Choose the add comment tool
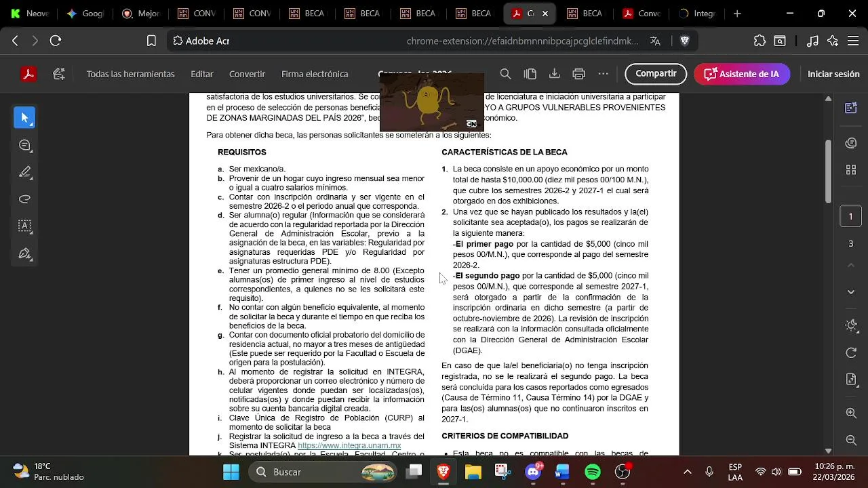The width and height of the screenshot is (868, 488). [25, 145]
